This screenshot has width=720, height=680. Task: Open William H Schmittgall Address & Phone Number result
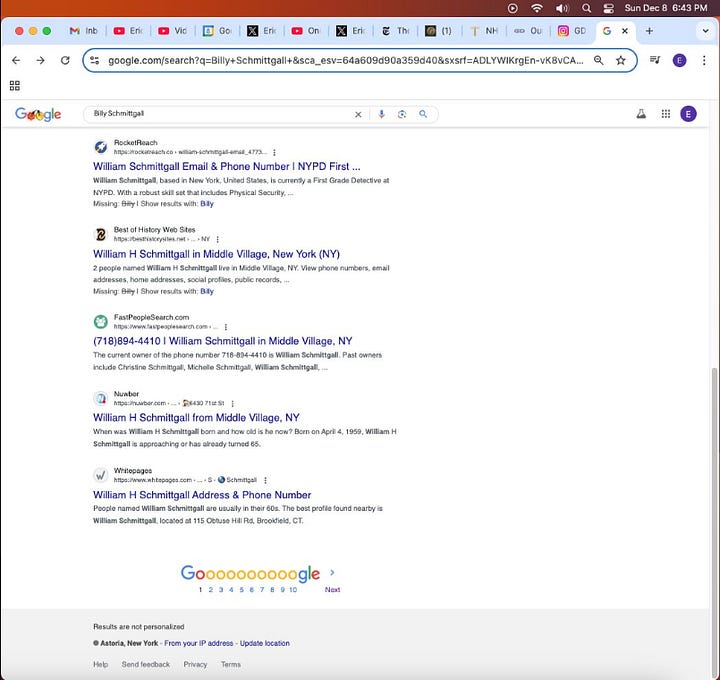click(202, 495)
